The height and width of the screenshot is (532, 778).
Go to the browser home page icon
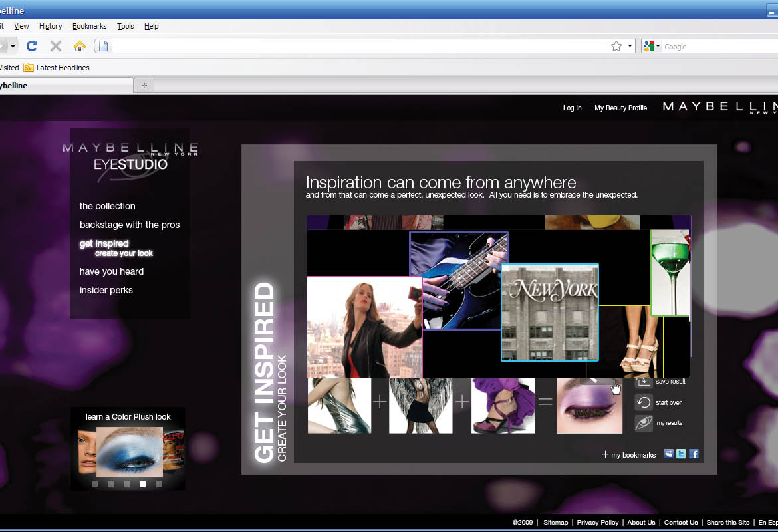click(x=80, y=46)
